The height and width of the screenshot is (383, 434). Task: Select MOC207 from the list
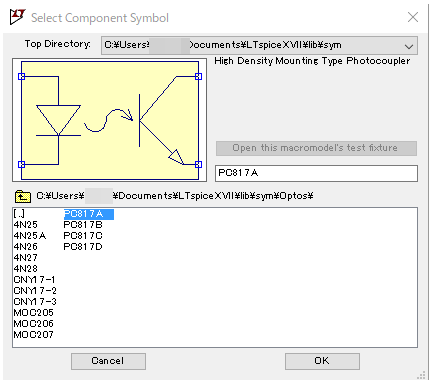pyautogui.click(x=33, y=335)
